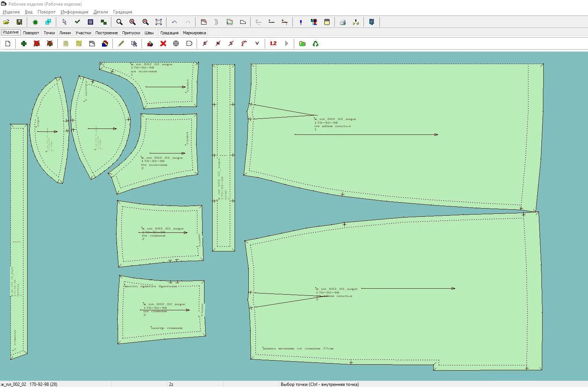Screen dimensions: 588x387
Task: Click the yellow pencil edit icon
Action: tap(121, 44)
